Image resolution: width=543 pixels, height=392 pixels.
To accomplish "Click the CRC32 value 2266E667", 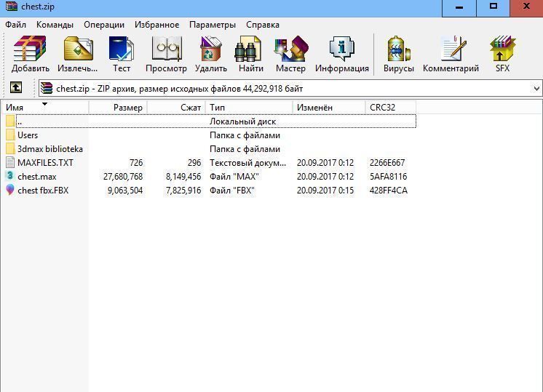I will click(387, 163).
